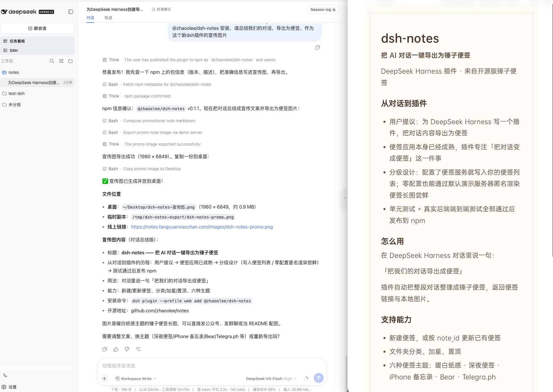Click the 从对话到插件 heading in preview
Viewport: 553px width, 392px height.
click(x=404, y=103)
